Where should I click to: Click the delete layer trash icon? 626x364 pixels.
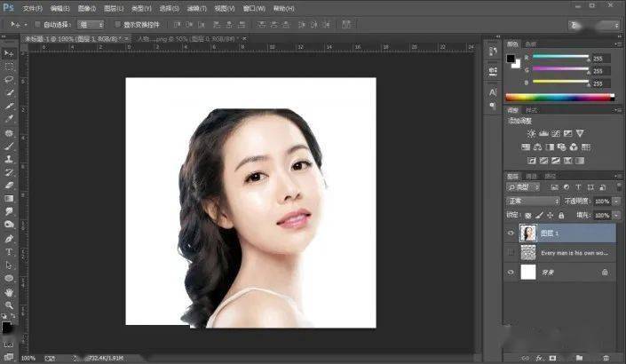click(606, 358)
